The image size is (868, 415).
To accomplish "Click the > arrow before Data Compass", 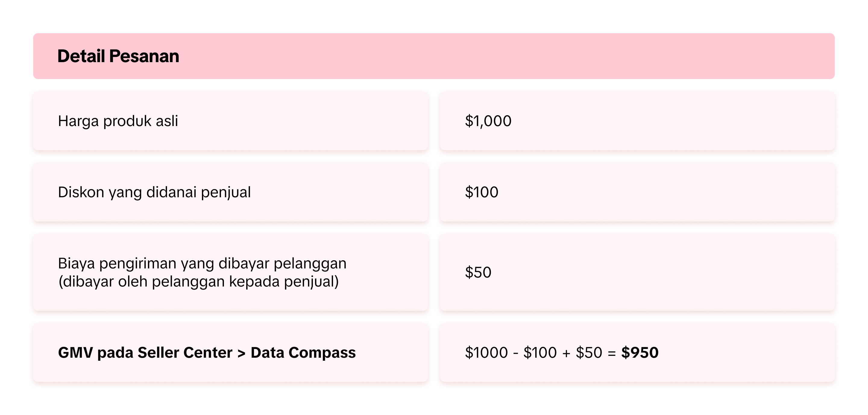I will coord(241,353).
